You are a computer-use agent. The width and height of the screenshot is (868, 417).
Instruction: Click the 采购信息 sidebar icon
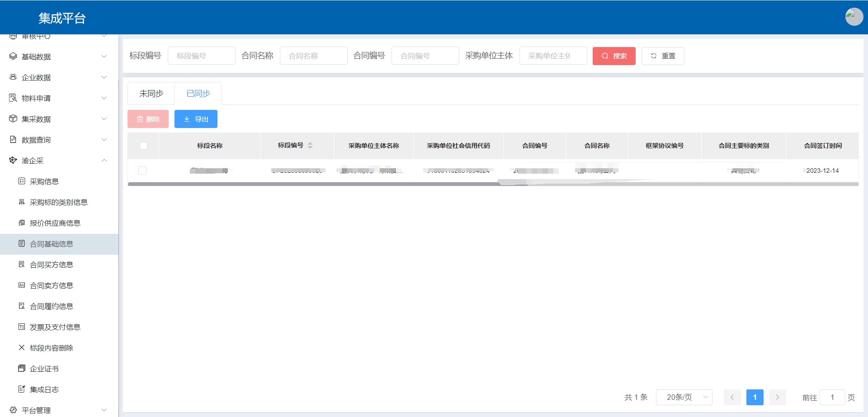coord(22,181)
